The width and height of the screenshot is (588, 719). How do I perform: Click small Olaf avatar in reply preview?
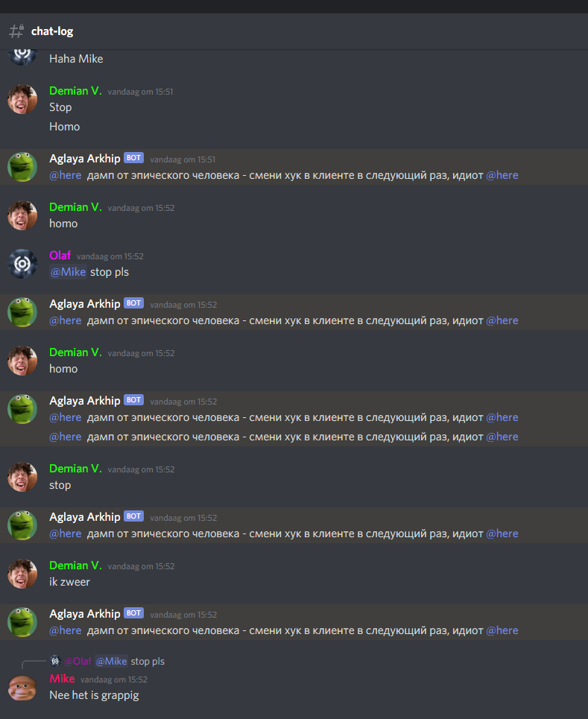[55, 661]
